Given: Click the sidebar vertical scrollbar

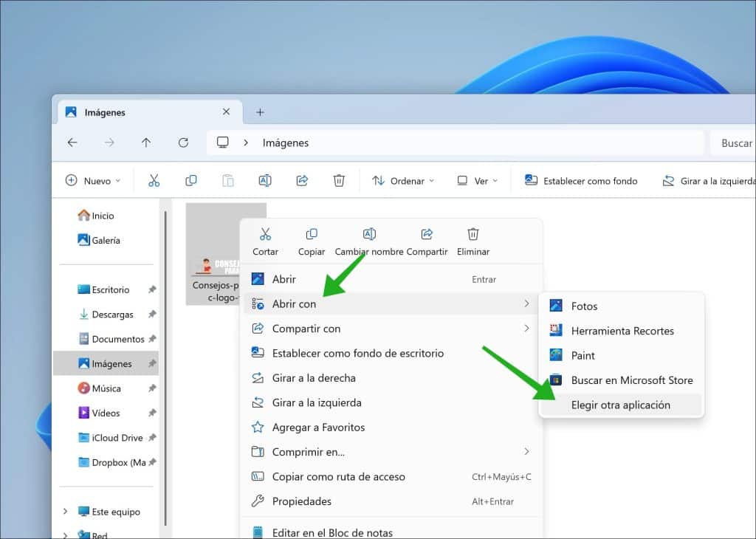Looking at the screenshot, I should (x=166, y=366).
